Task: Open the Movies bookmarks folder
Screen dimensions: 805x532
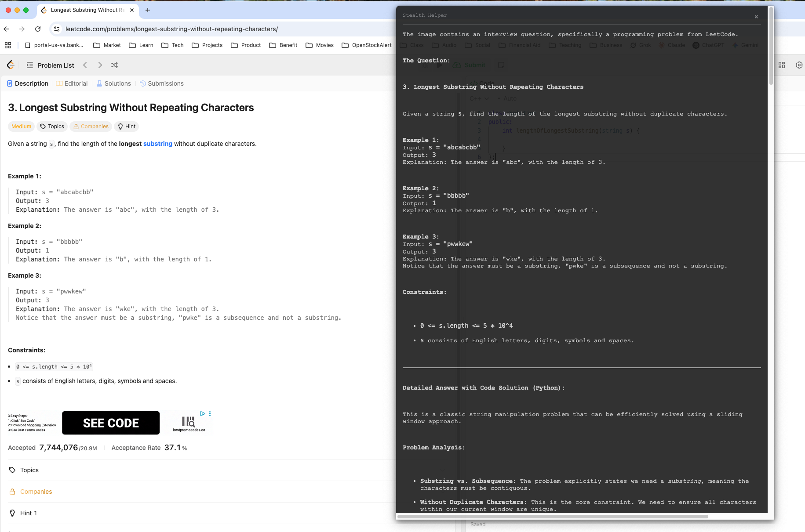Action: tap(320, 45)
